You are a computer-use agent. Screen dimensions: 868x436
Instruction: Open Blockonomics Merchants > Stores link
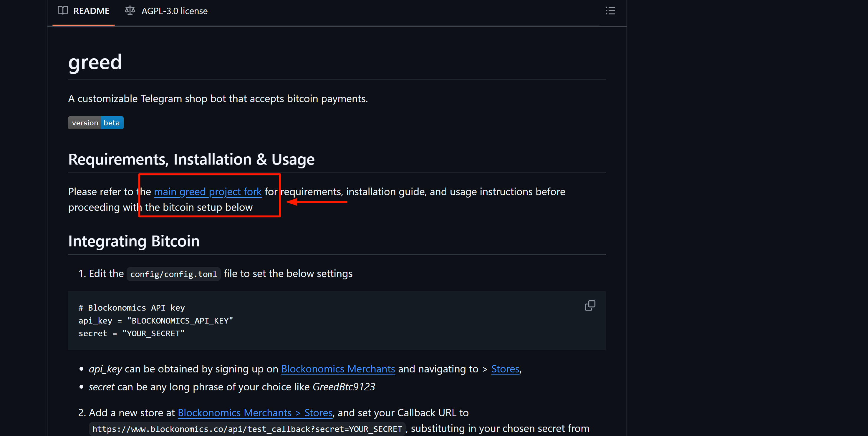tap(255, 413)
